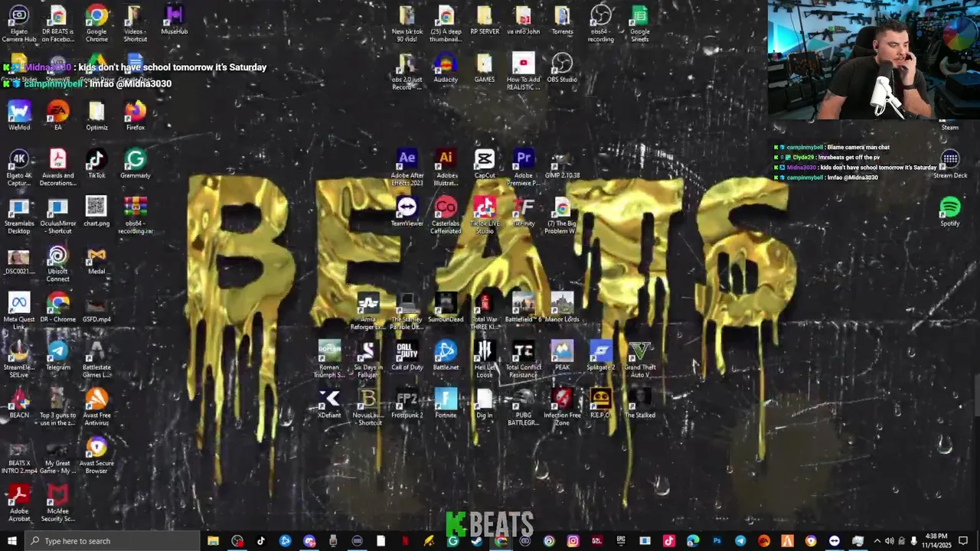Open Netflix from the taskbar
The height and width of the screenshot is (551, 980).
tap(405, 541)
